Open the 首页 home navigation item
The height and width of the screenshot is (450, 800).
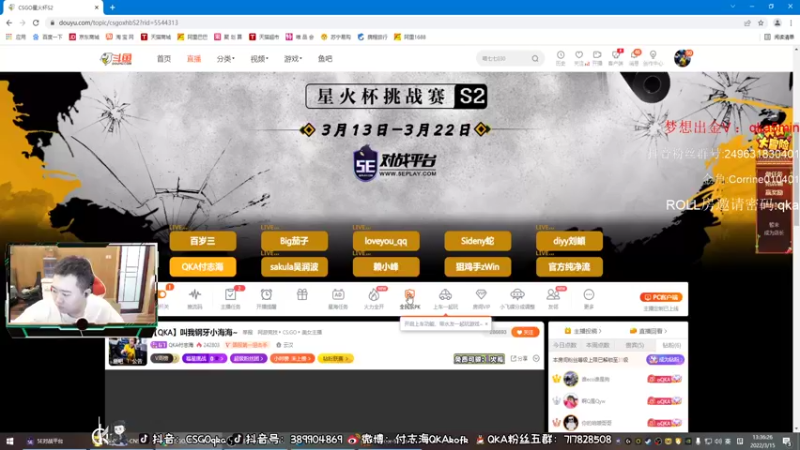pos(164,59)
